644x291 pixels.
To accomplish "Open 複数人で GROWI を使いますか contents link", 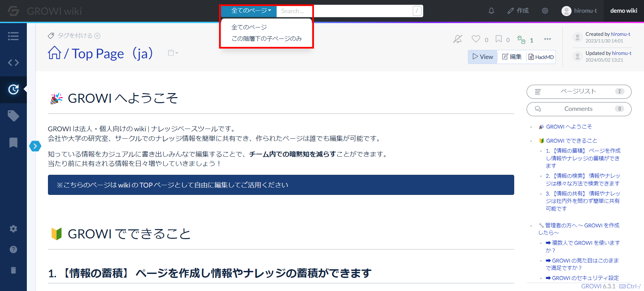I will (x=583, y=246).
